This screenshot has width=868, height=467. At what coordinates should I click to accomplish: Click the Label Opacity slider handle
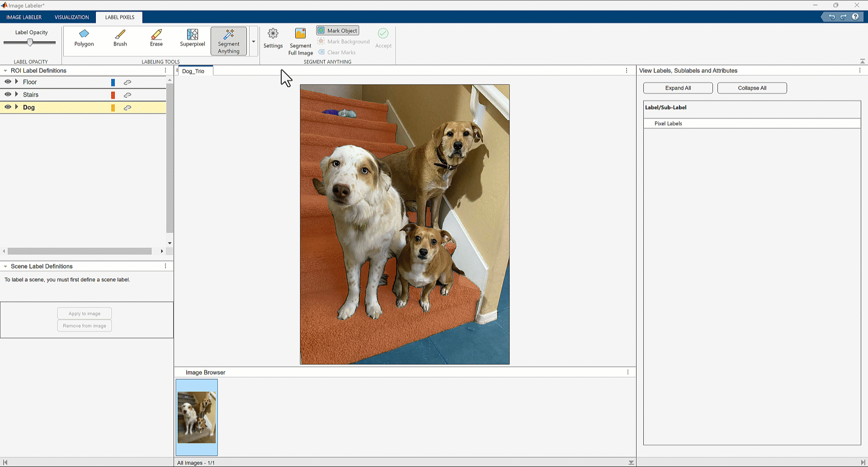pyautogui.click(x=30, y=43)
